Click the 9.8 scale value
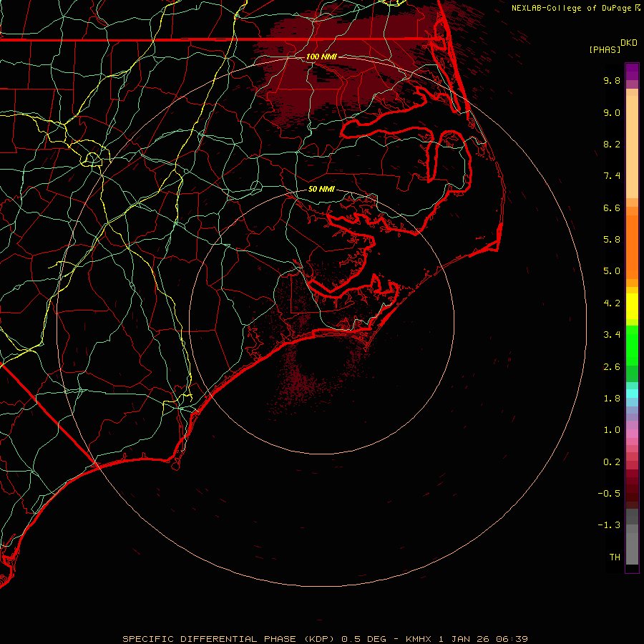644x644 pixels. click(612, 80)
